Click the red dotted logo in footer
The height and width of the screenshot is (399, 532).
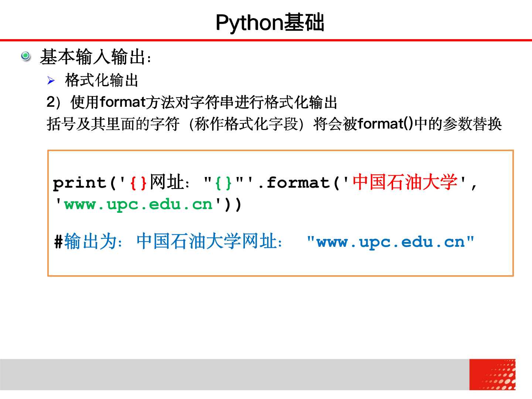click(x=492, y=374)
